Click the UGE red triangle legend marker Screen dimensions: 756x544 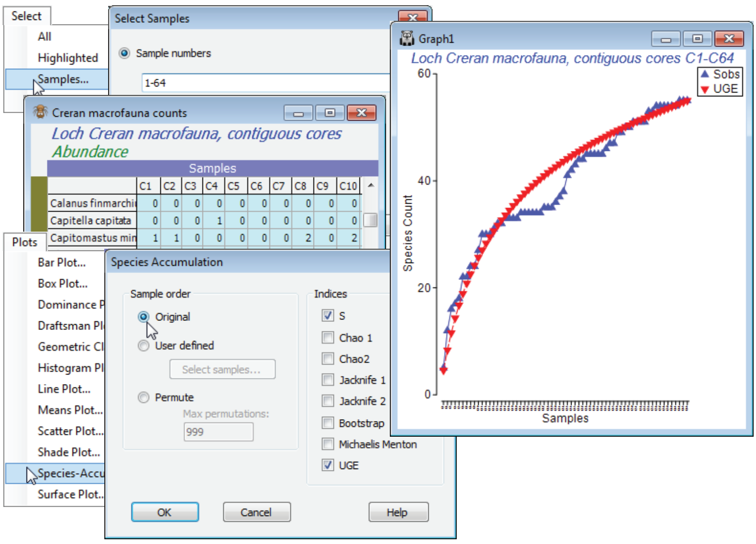click(x=705, y=89)
